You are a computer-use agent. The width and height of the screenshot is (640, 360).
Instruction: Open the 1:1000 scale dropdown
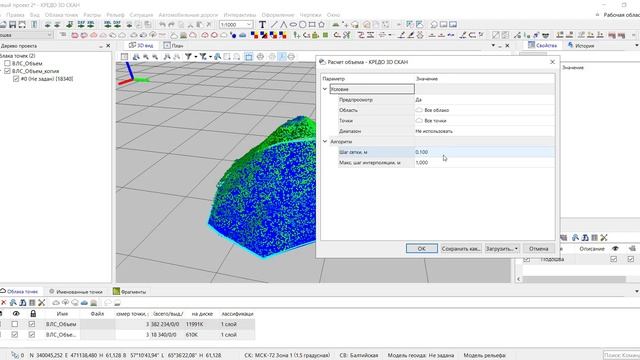[x=236, y=24]
